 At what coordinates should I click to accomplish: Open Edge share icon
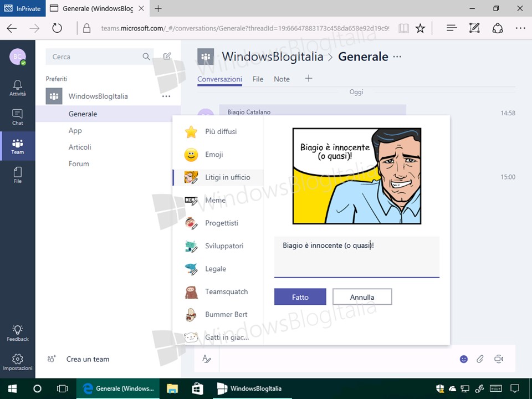[498, 28]
